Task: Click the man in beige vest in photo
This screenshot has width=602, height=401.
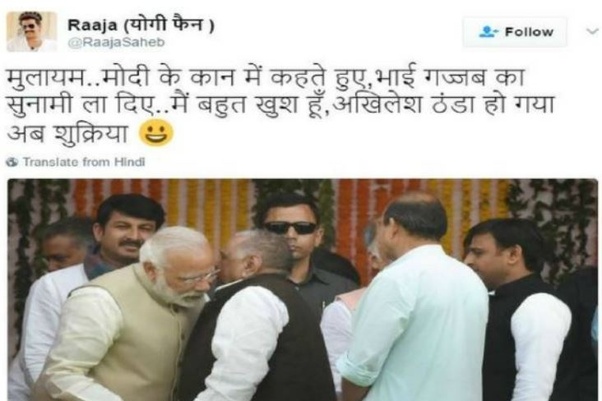Action: [x=134, y=319]
